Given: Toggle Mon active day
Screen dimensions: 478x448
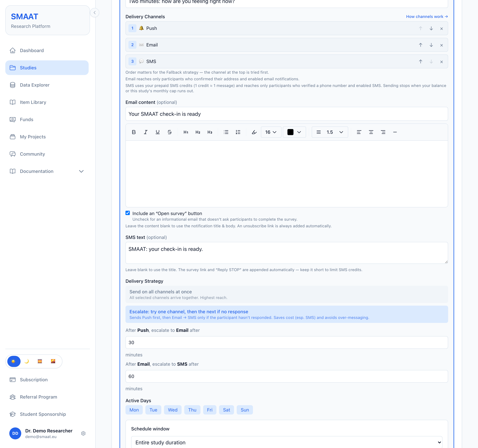Looking at the screenshot, I should 134,410.
